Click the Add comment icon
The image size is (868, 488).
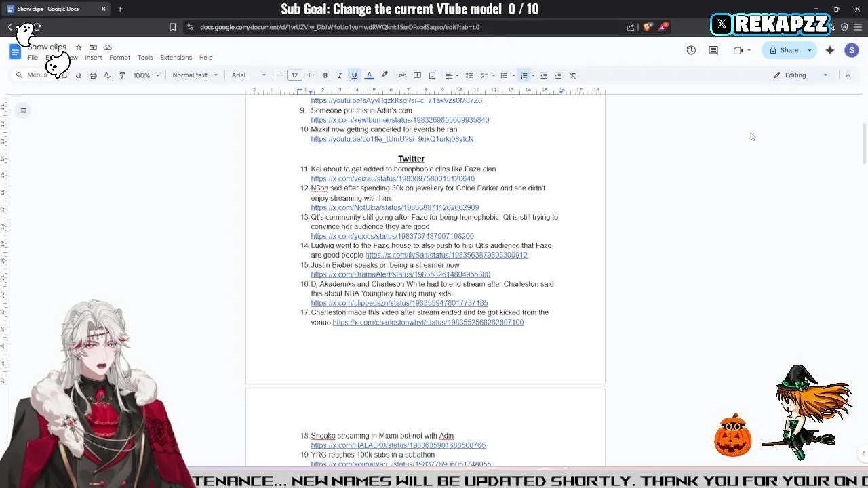[x=417, y=75]
